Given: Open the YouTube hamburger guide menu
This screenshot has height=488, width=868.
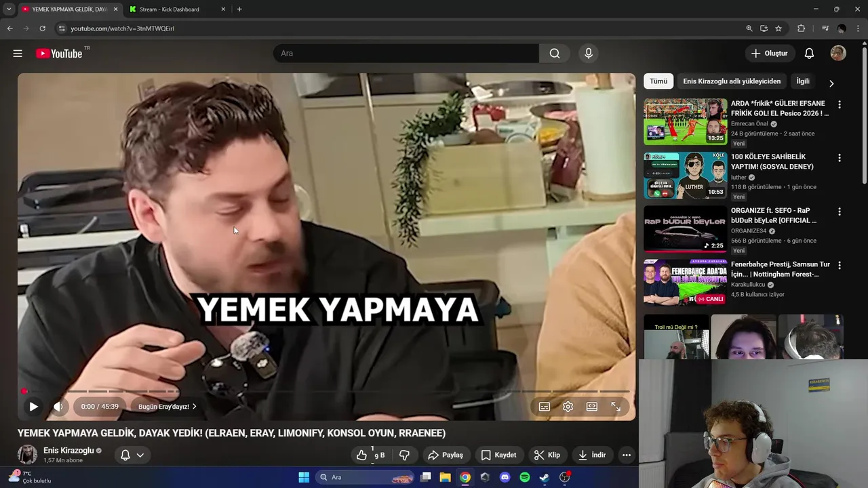Looking at the screenshot, I should click(x=18, y=54).
